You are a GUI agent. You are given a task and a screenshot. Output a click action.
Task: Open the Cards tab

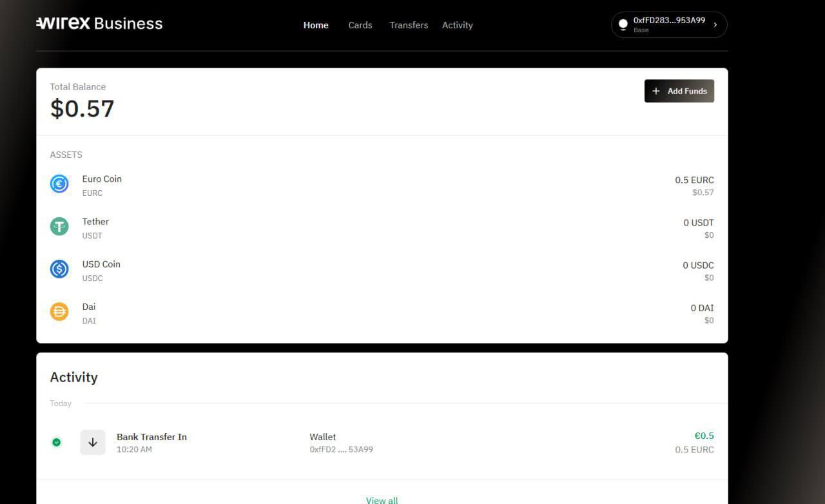pyautogui.click(x=360, y=25)
